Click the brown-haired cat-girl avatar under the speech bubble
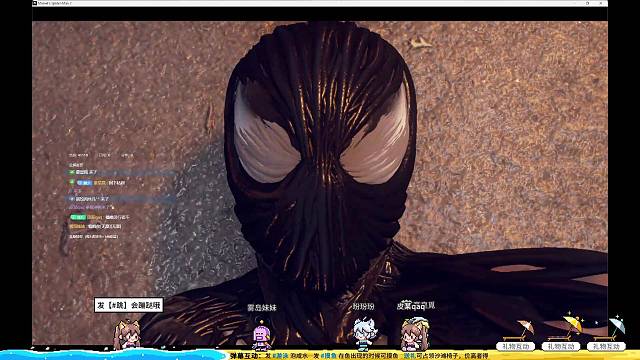Viewport: 640px width, 360px height. (x=127, y=335)
